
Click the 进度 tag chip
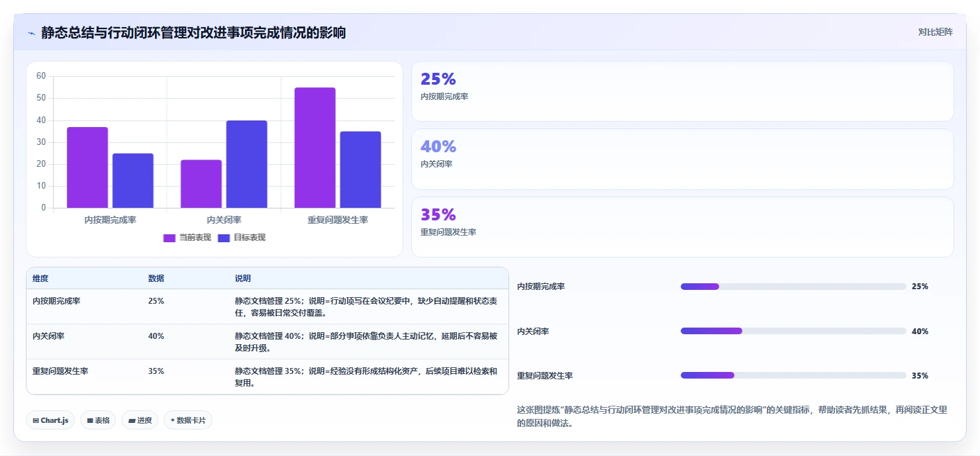(140, 420)
